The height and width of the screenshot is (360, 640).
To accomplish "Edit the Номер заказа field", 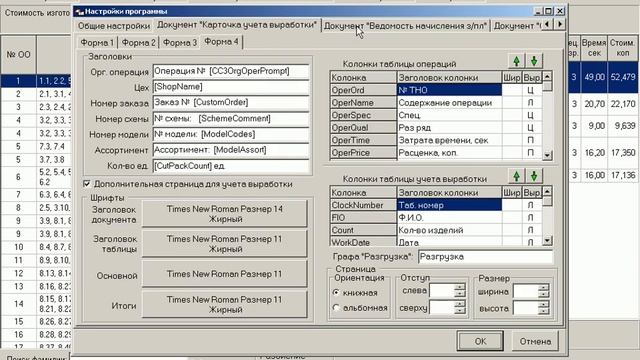I will click(x=231, y=103).
